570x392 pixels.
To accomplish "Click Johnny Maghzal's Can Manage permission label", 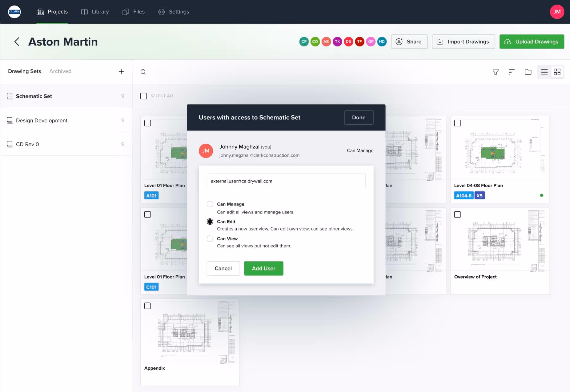I will click(x=360, y=150).
